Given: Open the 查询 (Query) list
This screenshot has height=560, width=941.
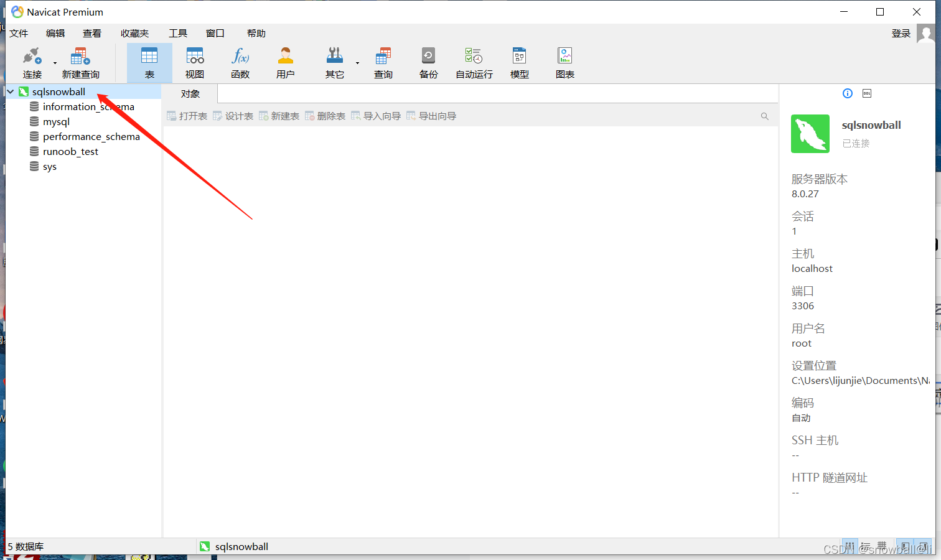Looking at the screenshot, I should 383,63.
